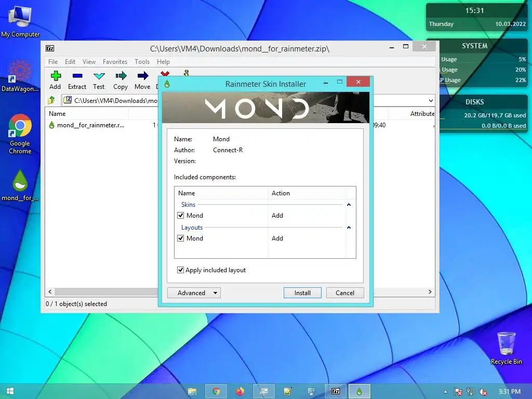Click the Windows Start button
The image size is (532, 399).
[10, 391]
